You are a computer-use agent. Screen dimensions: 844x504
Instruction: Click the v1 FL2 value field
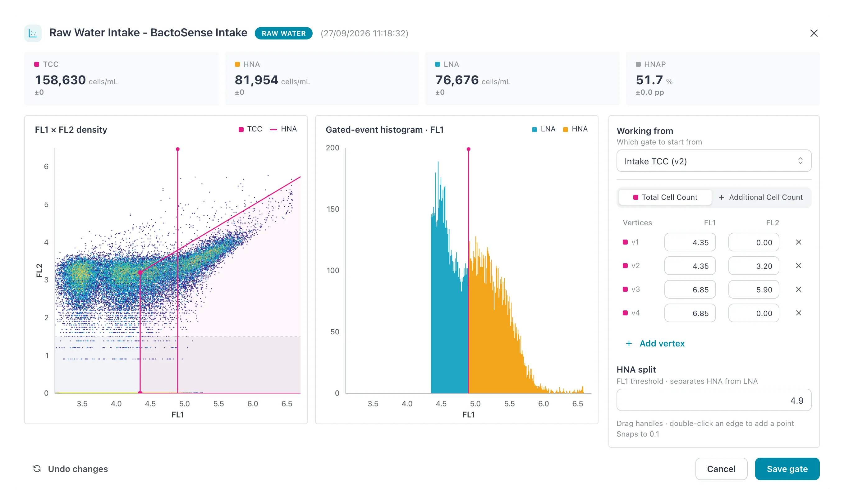[x=753, y=242]
